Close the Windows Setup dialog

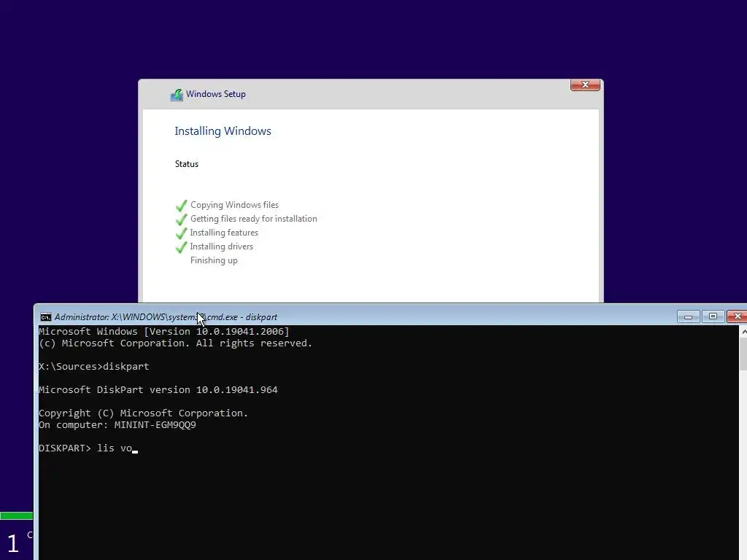click(585, 85)
